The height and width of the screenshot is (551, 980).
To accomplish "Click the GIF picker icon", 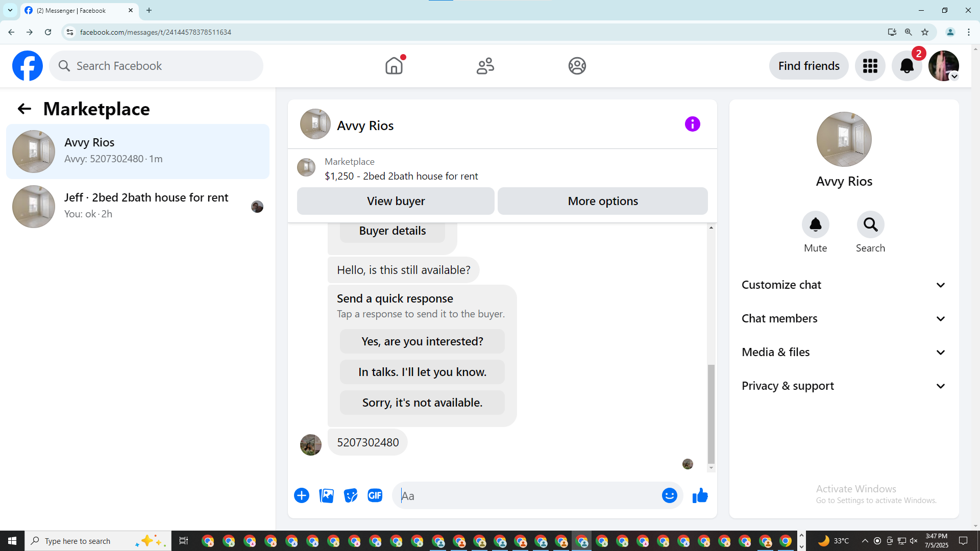I will pos(375,495).
